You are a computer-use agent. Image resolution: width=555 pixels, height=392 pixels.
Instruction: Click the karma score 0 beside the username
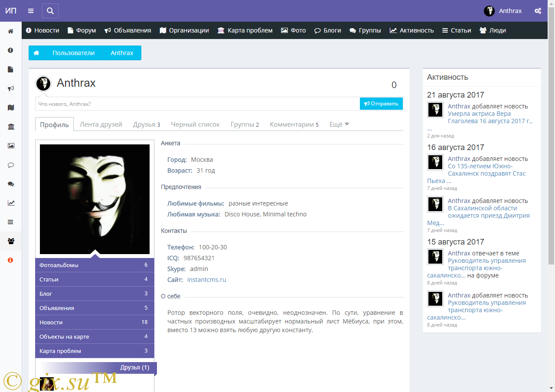394,85
